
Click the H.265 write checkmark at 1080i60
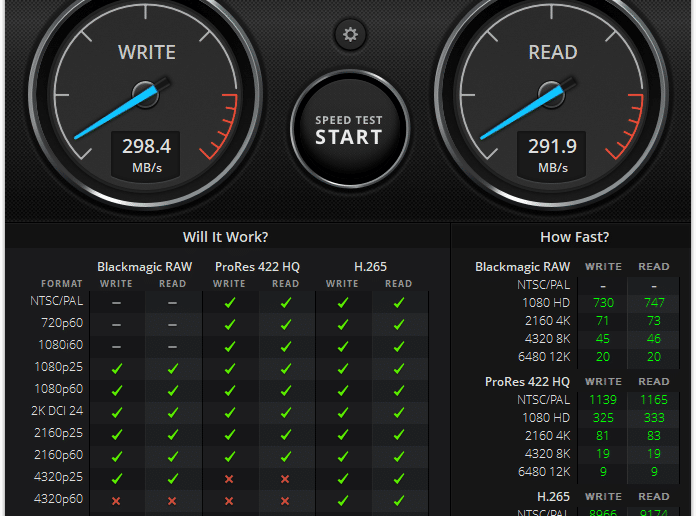343,346
